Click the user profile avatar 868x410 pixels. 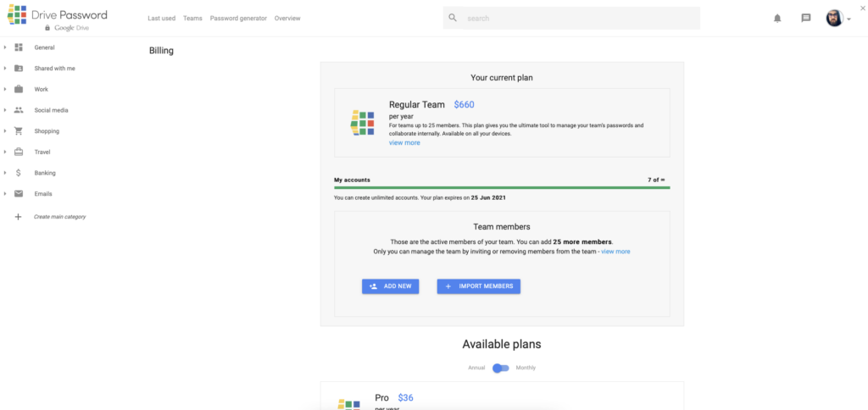(835, 19)
